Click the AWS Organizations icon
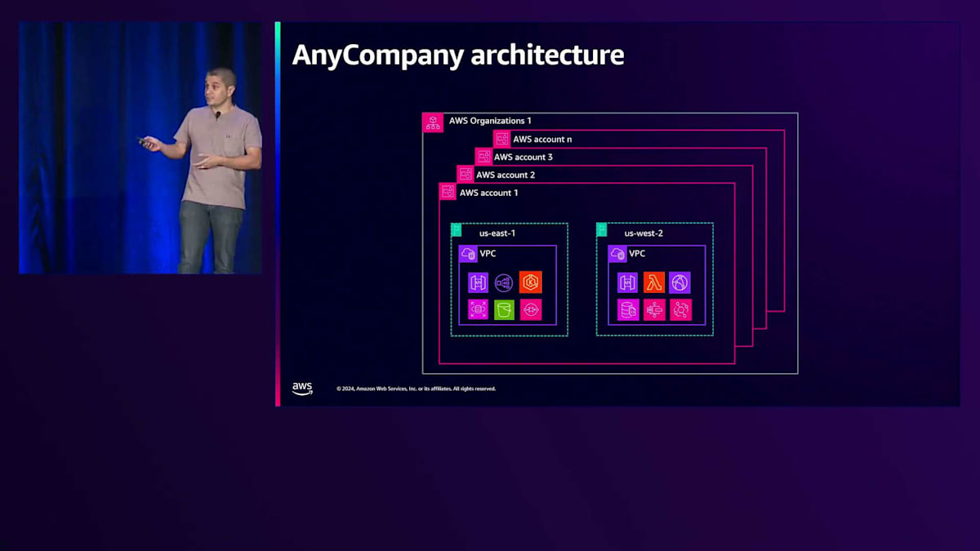The image size is (980, 551). 433,122
